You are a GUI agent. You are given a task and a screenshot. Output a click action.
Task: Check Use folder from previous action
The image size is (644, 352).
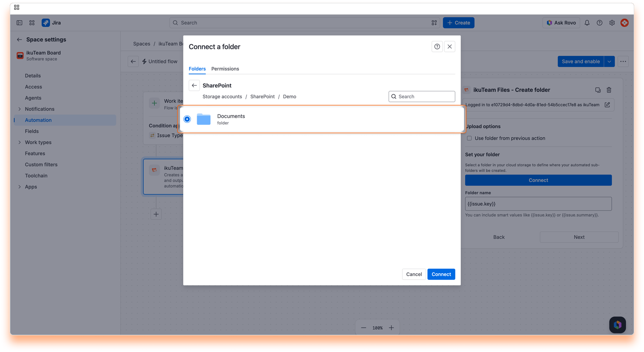[469, 138]
